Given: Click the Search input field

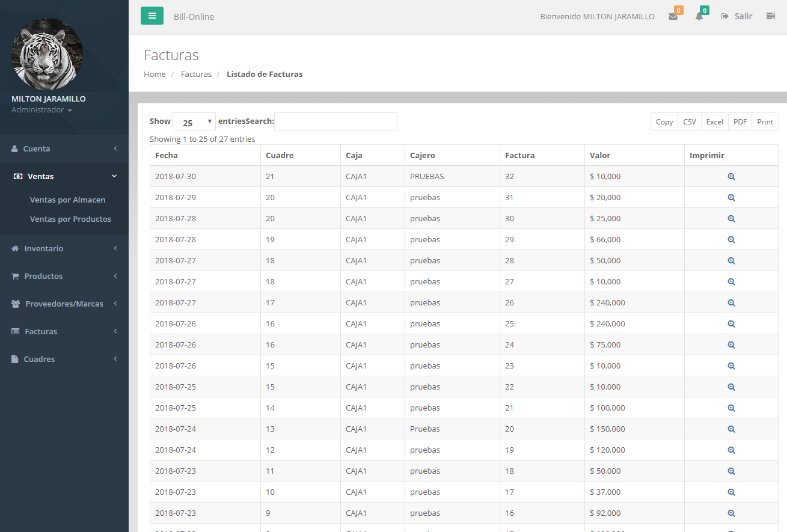Looking at the screenshot, I should (335, 121).
